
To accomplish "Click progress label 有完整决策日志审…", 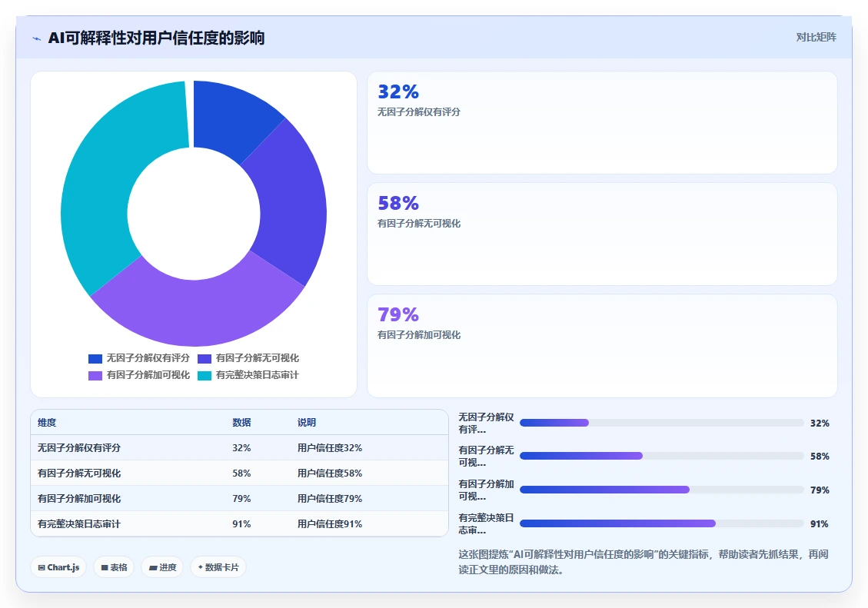I will 486,524.
